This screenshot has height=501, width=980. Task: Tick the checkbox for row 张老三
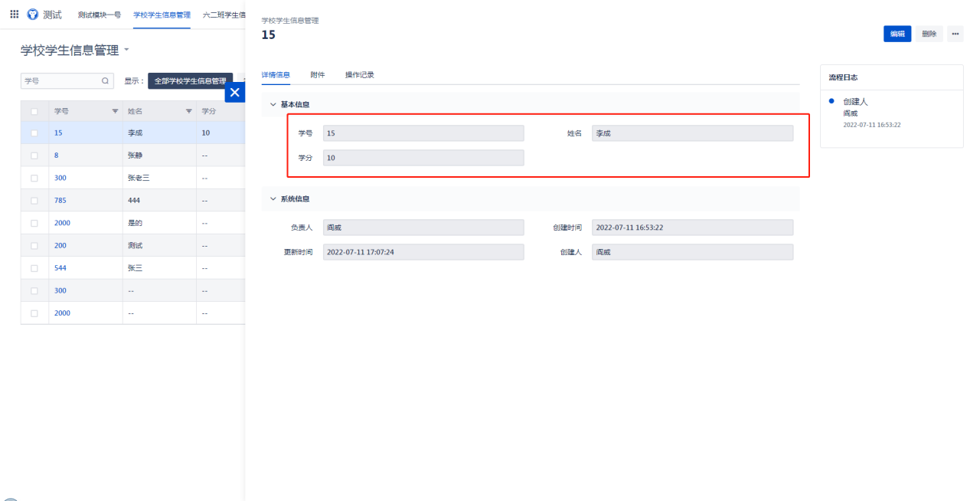click(x=34, y=178)
